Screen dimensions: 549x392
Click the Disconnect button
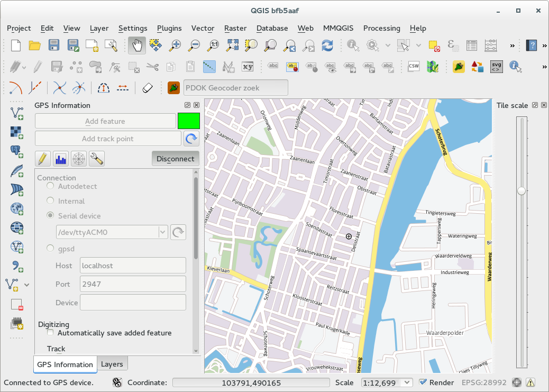pos(176,159)
